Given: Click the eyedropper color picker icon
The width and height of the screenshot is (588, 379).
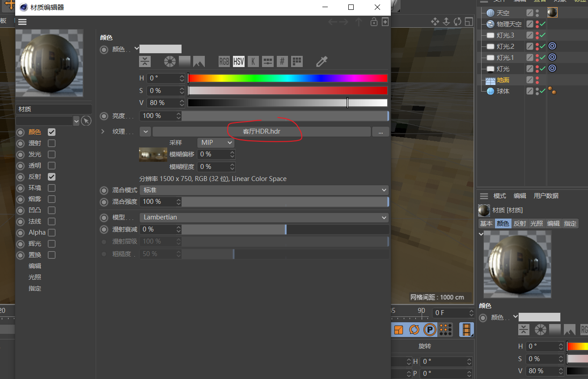Looking at the screenshot, I should coord(321,62).
